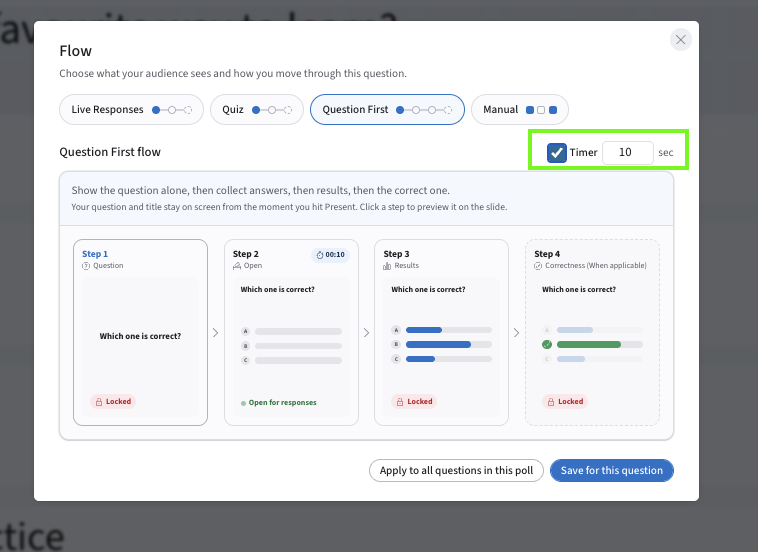Click the timer seconds input field
The height and width of the screenshot is (552, 758).
tap(627, 153)
